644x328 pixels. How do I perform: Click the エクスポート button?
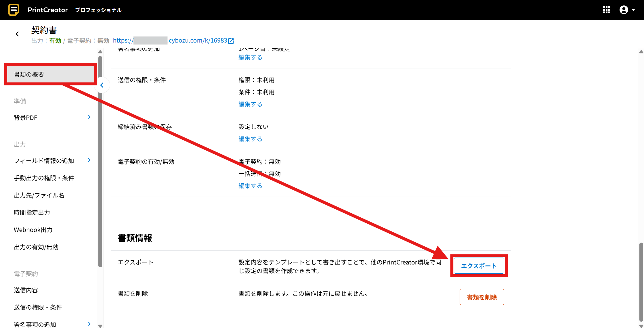tap(479, 266)
